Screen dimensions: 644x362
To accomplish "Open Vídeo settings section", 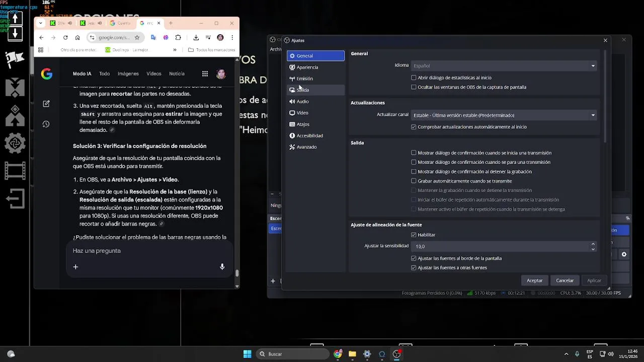I will [315, 113].
